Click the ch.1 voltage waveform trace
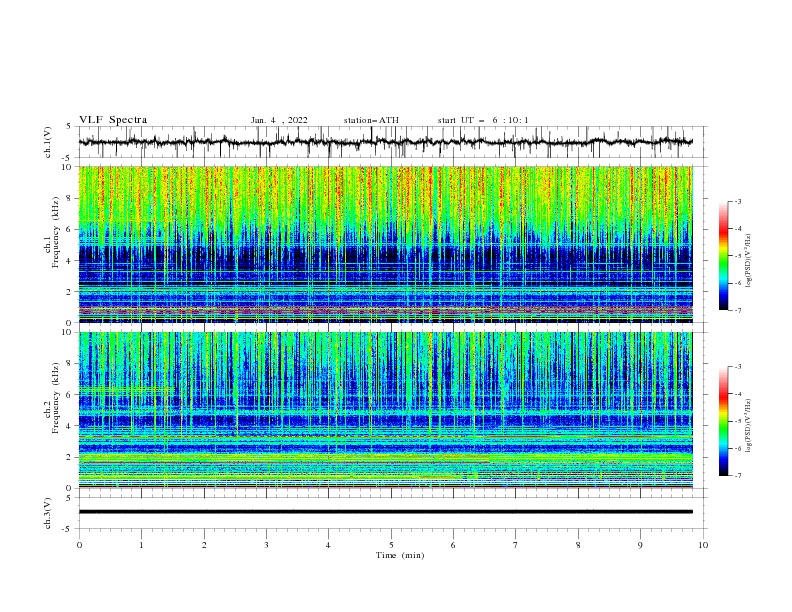792x612 pixels. 385,142
